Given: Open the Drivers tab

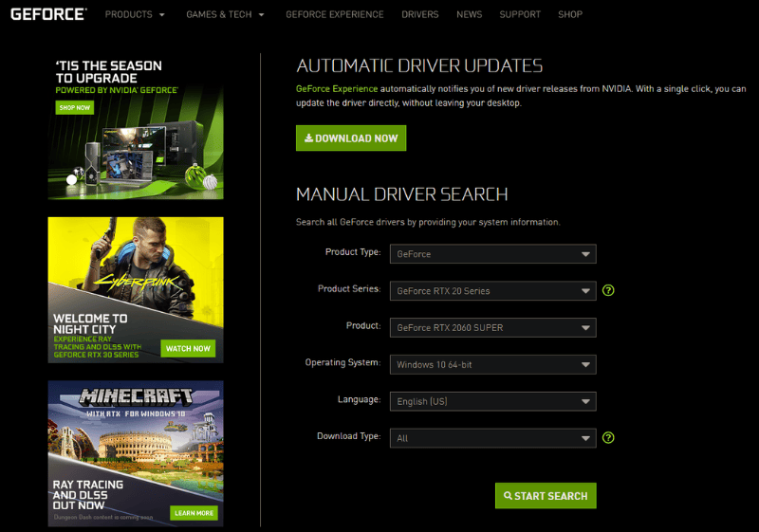Looking at the screenshot, I should (420, 15).
